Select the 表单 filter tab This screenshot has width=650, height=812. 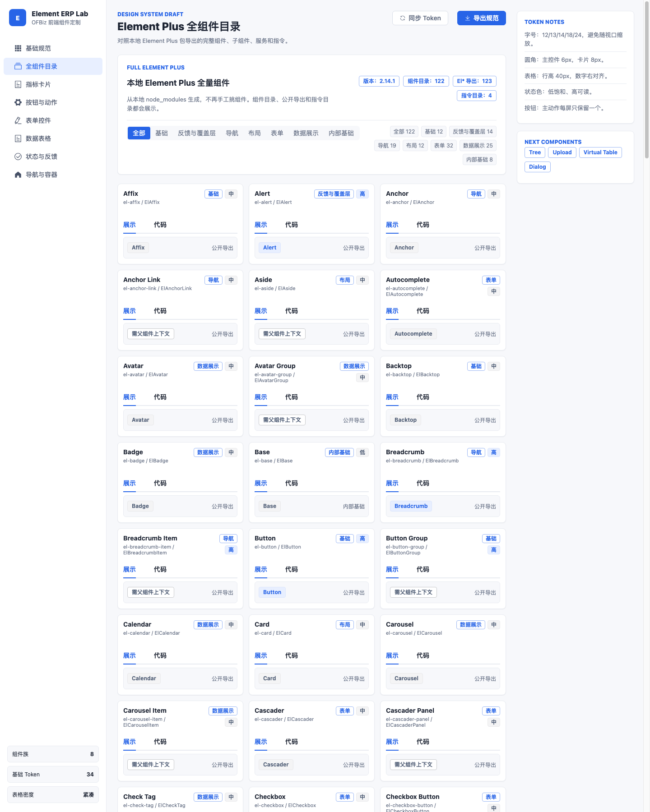pos(277,133)
